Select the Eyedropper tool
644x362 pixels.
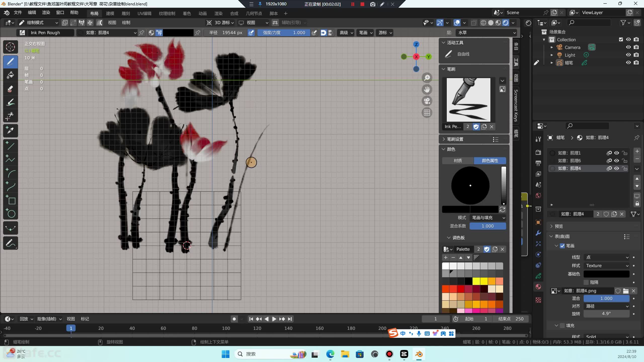click(x=10, y=130)
